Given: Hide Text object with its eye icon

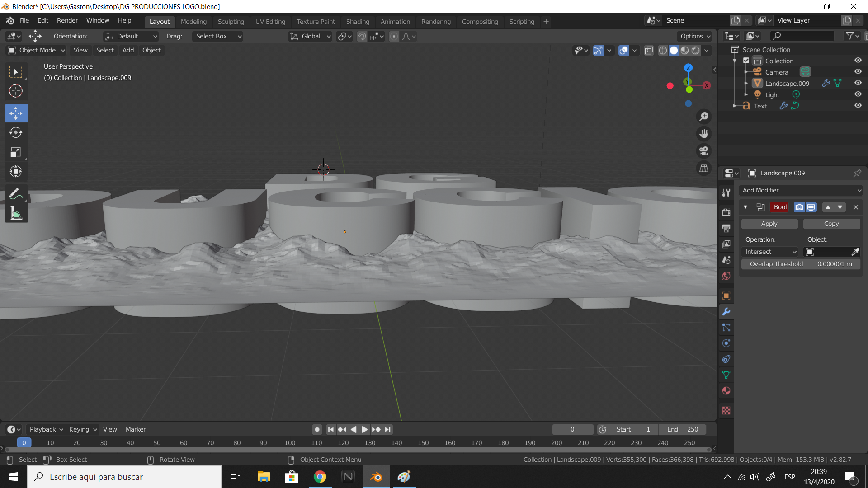Looking at the screenshot, I should click(858, 106).
